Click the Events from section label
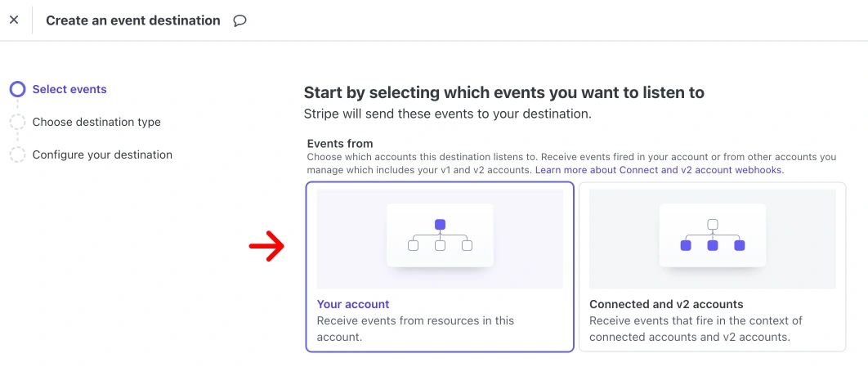 coord(339,144)
